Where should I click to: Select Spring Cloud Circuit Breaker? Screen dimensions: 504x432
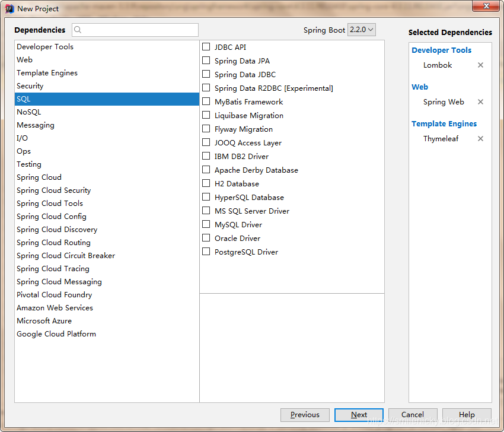pyautogui.click(x=107, y=256)
